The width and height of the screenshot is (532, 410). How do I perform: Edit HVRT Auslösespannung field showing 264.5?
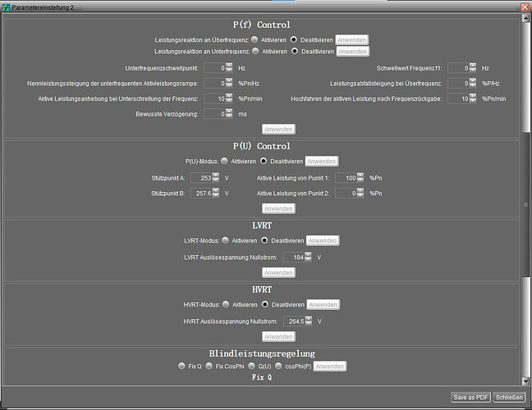tap(295, 321)
